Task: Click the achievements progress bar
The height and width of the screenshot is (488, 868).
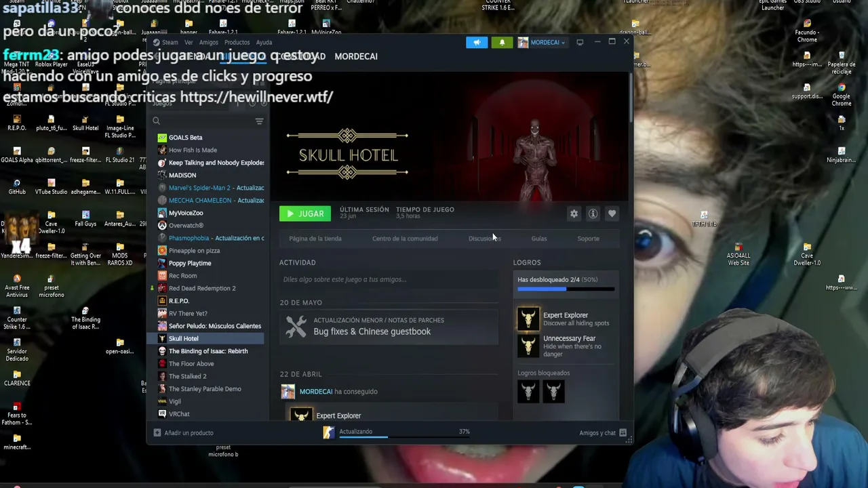Action: 566,289
